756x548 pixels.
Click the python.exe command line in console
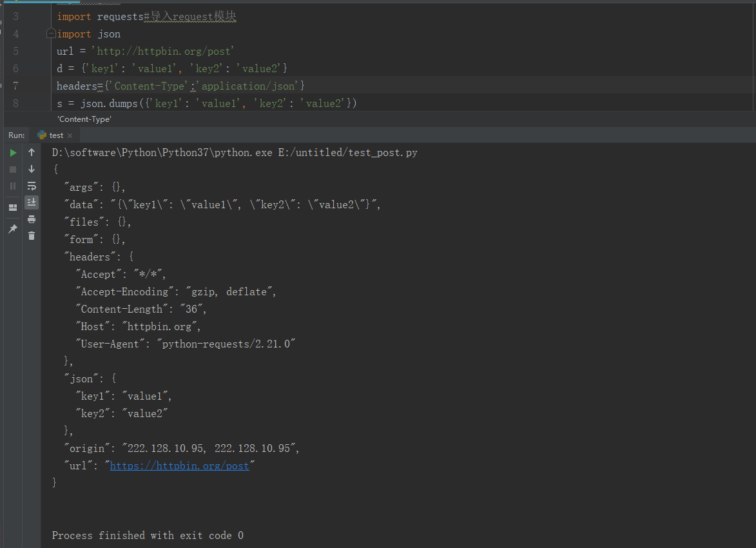(x=235, y=152)
